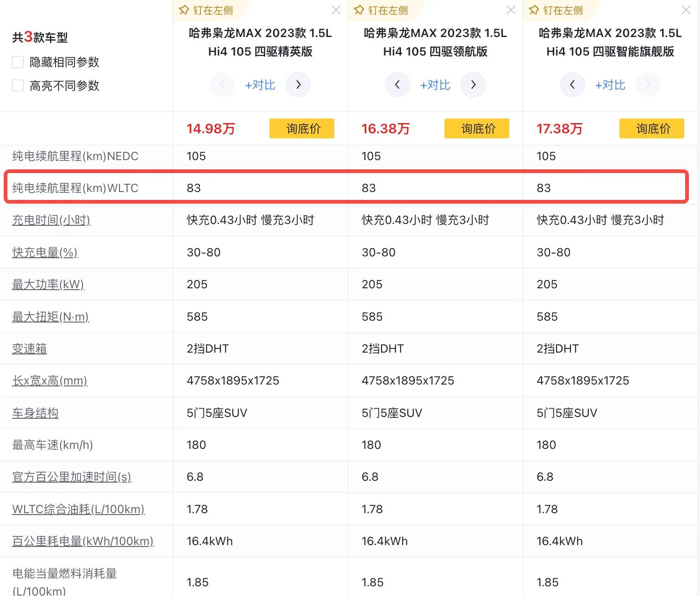
Task: Remove the 四驱精英版 column with its X
Action: click(336, 10)
